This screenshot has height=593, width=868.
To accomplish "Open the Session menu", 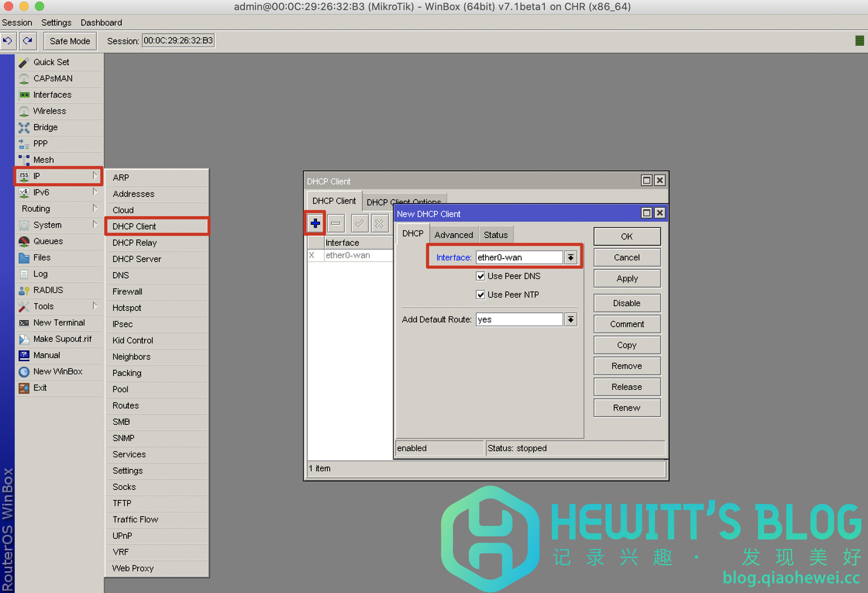I will pyautogui.click(x=17, y=22).
